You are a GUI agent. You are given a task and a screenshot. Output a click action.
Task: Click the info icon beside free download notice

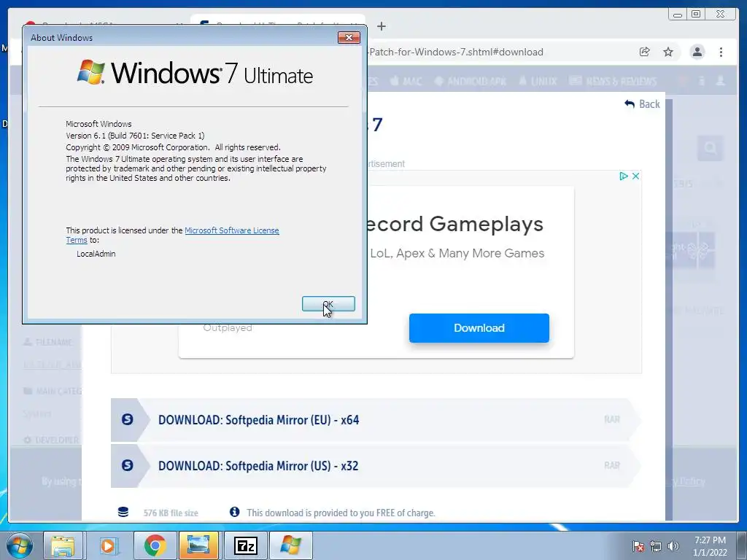[234, 512]
